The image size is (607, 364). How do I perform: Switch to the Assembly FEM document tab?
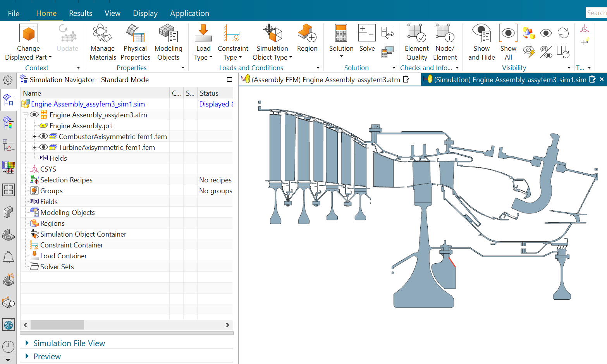tap(325, 80)
